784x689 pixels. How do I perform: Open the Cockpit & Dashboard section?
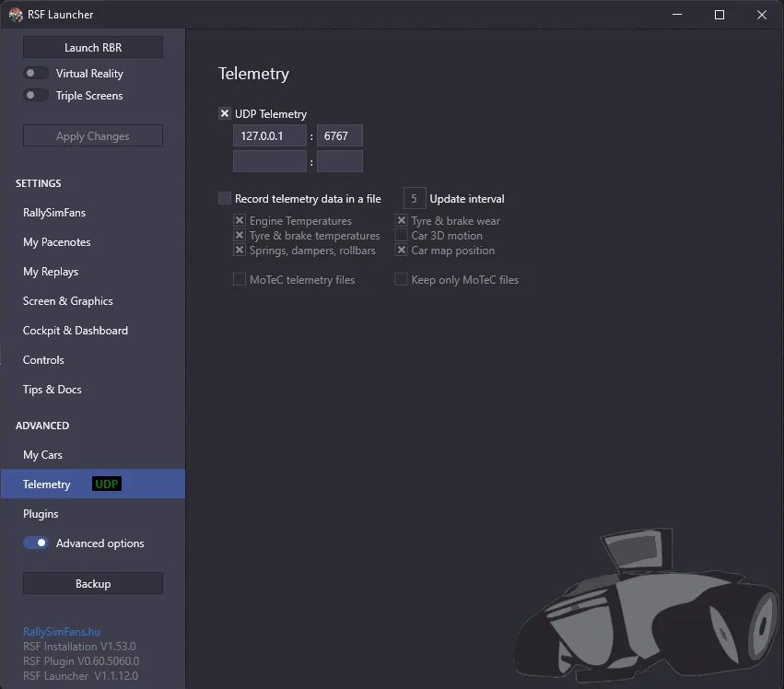pos(76,331)
